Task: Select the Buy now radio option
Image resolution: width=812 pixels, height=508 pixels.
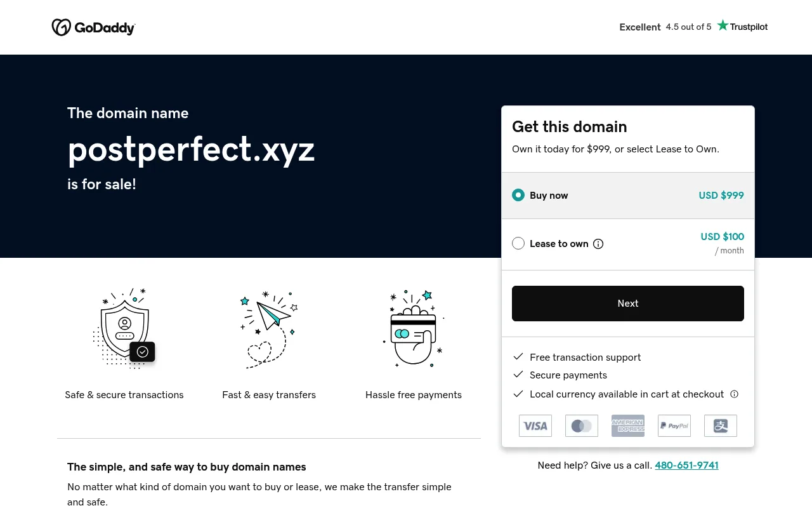Action: coord(518,195)
